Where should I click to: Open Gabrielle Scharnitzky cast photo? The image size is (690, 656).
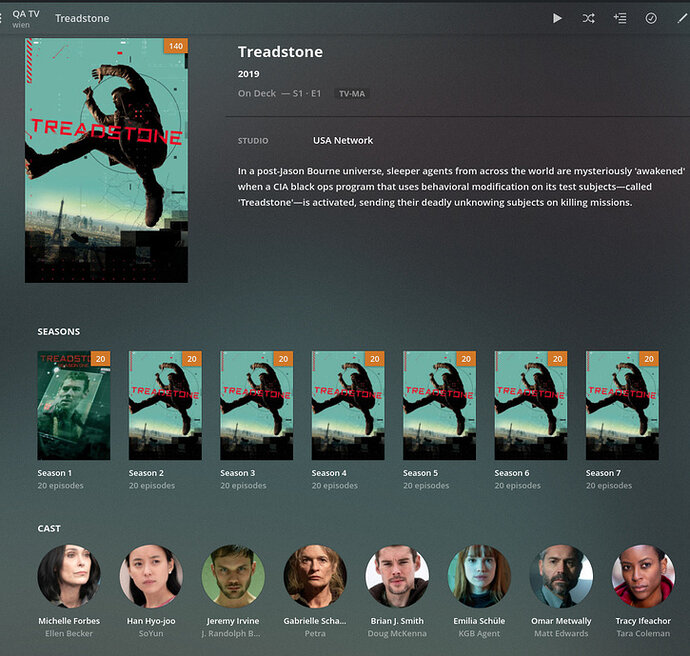(315, 576)
